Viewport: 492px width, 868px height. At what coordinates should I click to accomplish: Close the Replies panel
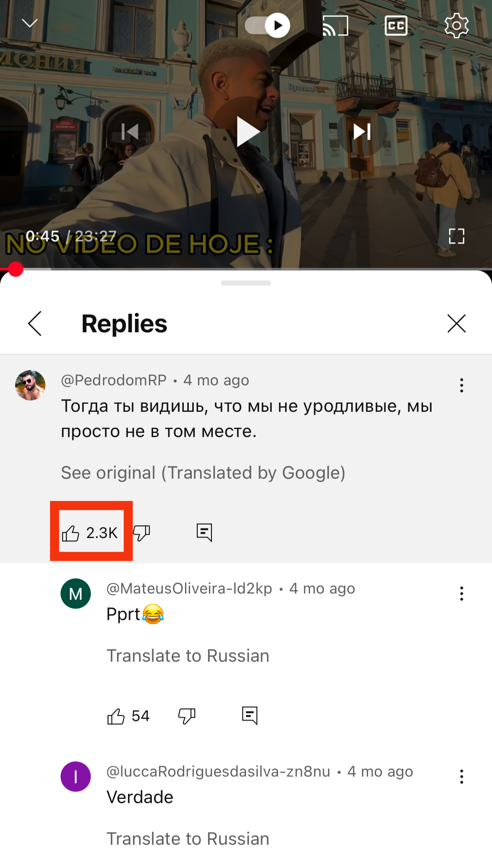457,324
